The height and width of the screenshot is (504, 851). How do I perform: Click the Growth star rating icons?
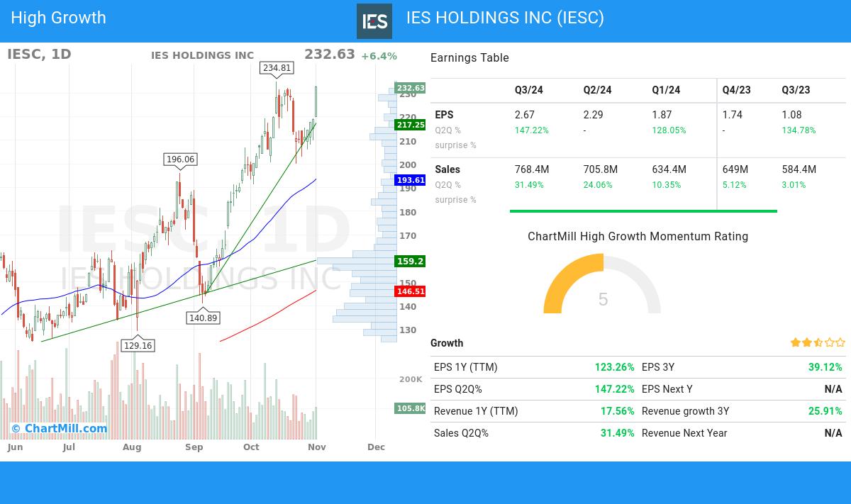click(x=818, y=342)
